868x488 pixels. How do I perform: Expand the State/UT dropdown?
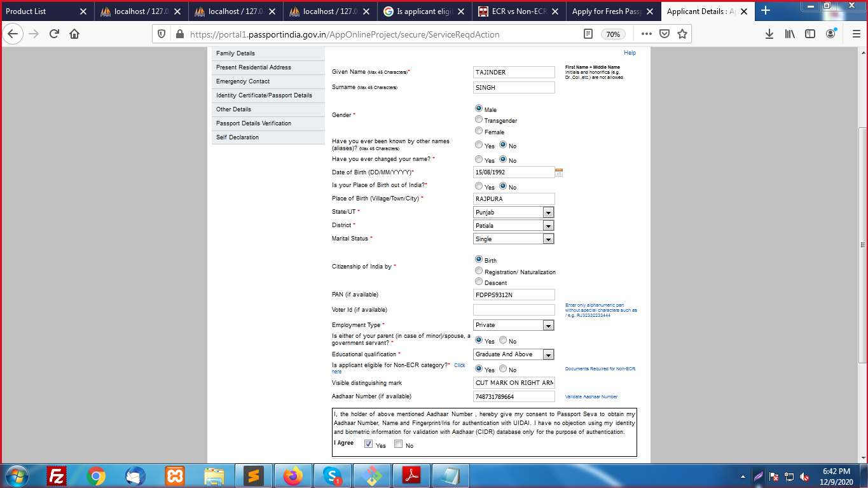coord(548,213)
